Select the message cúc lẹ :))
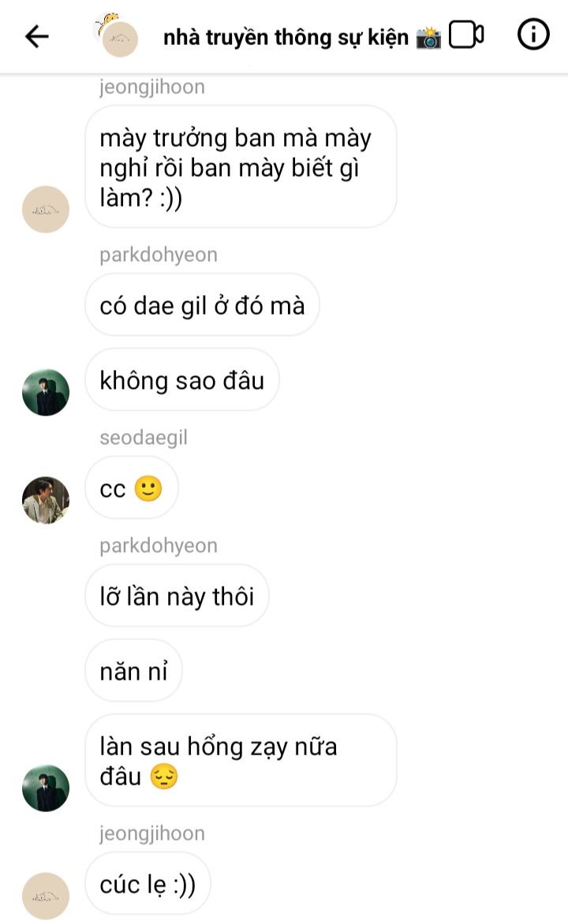 [x=148, y=884]
